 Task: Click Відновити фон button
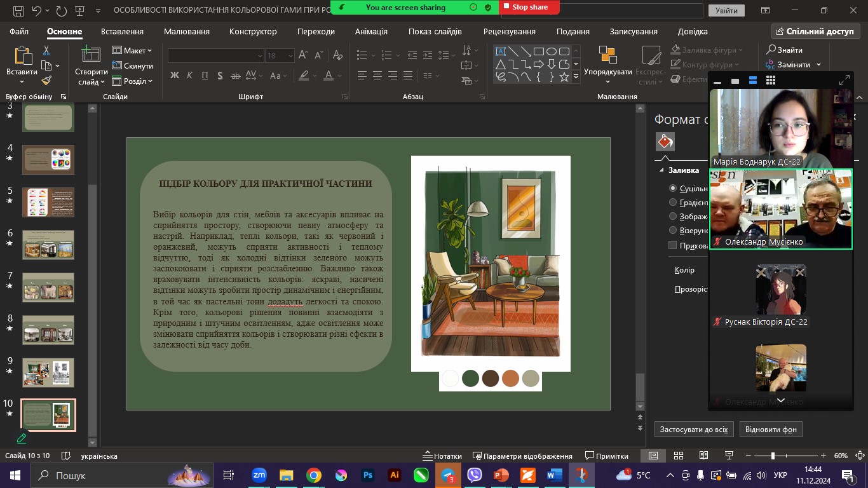coord(771,429)
